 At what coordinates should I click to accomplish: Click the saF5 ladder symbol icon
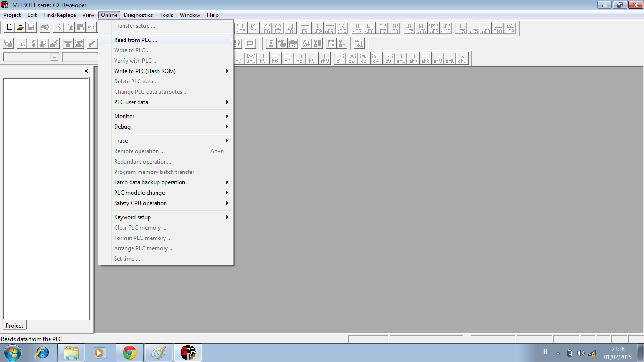[x=409, y=28]
